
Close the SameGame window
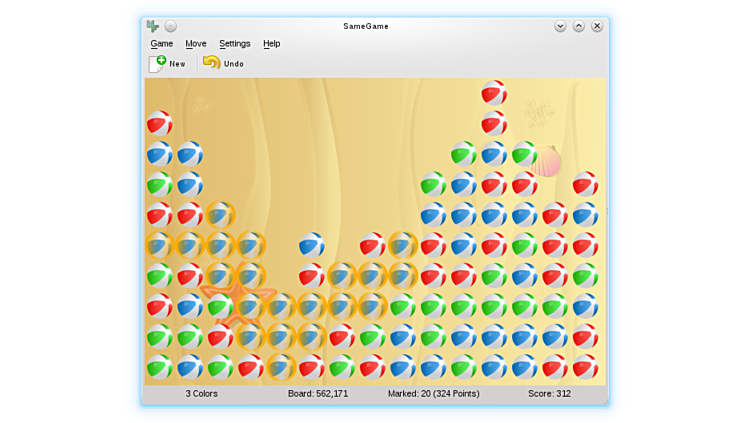coord(597,26)
